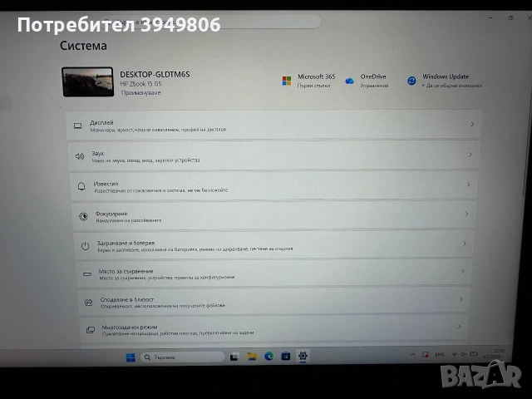Screen dimensions: 532x399
Task: Expand the Фокусиране row chevron
Action: (x=466, y=214)
